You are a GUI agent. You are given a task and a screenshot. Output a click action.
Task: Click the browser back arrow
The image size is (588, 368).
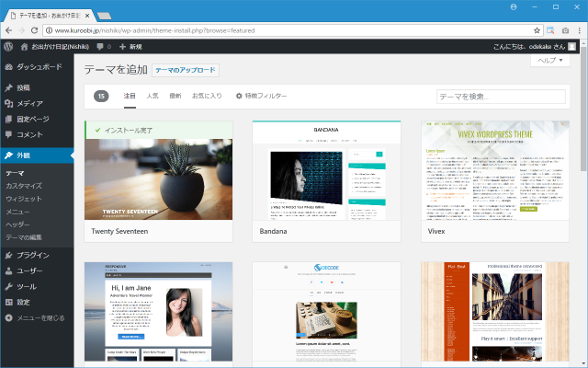[8, 30]
